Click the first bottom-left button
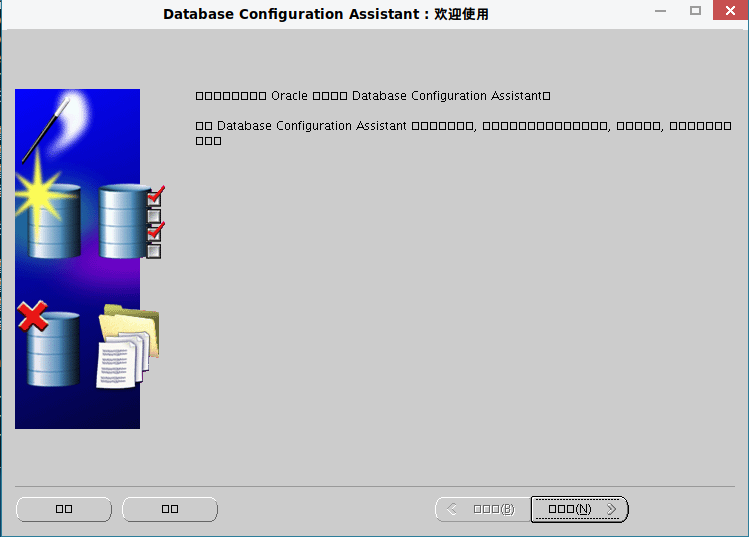The image size is (749, 537). pos(64,509)
